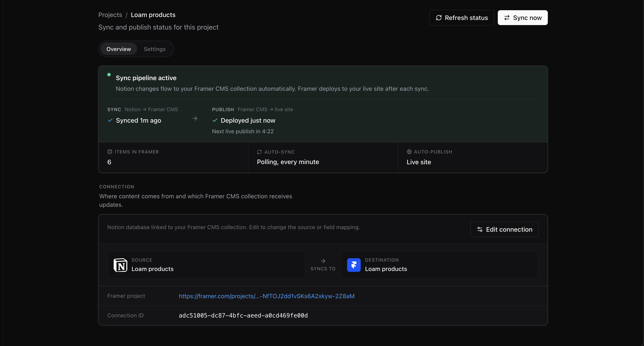The image size is (644, 346).
Task: Click Framer CMS → live site publish label
Action: (x=265, y=109)
